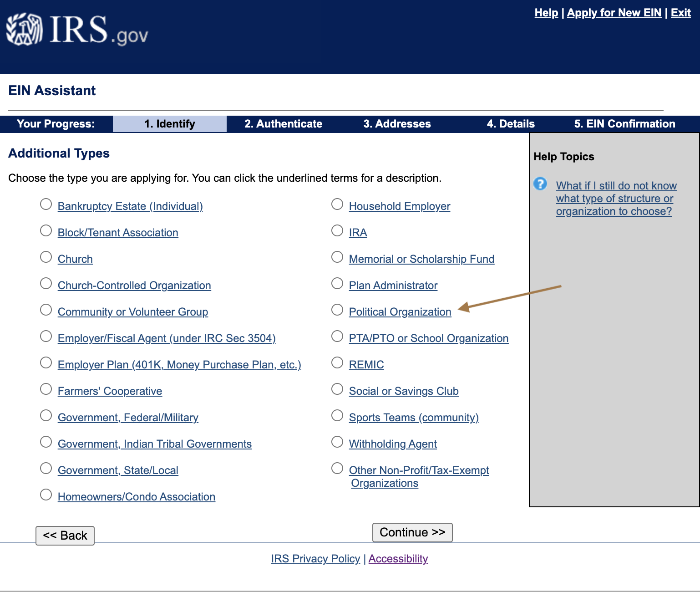Screen dimensions: 700x592
Task: Go back with the << Back button
Action: 65,536
